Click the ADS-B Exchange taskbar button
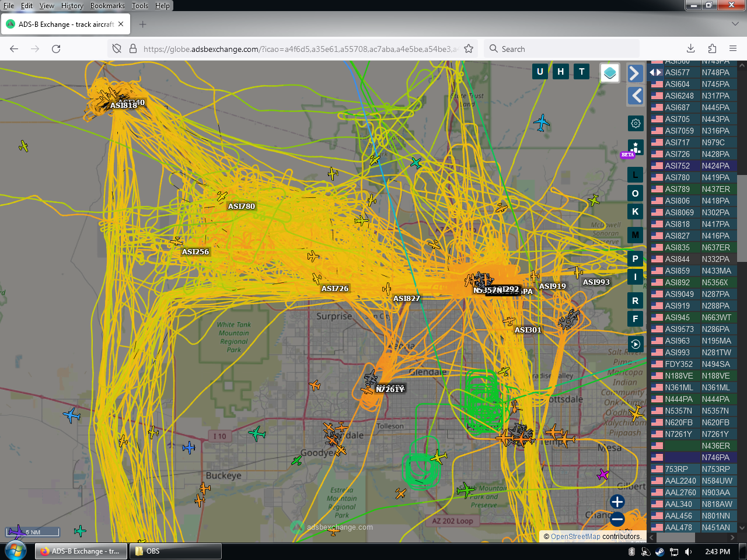747x560 pixels. (81, 551)
